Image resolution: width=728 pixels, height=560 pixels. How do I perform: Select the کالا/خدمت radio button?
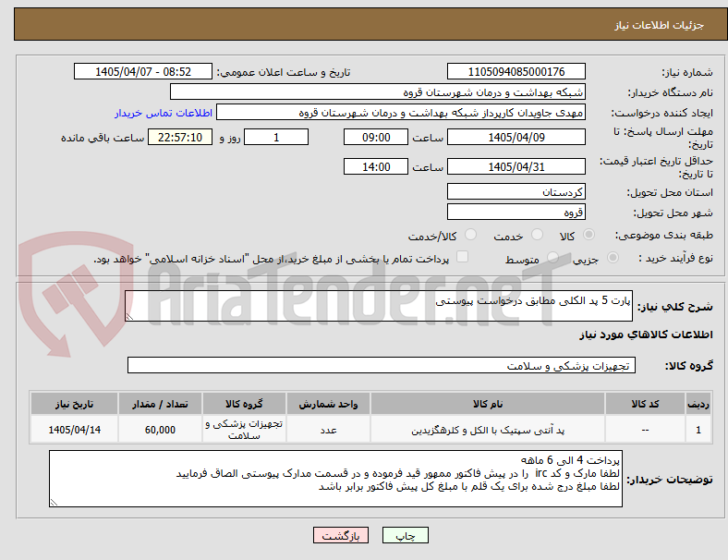pos(471,235)
